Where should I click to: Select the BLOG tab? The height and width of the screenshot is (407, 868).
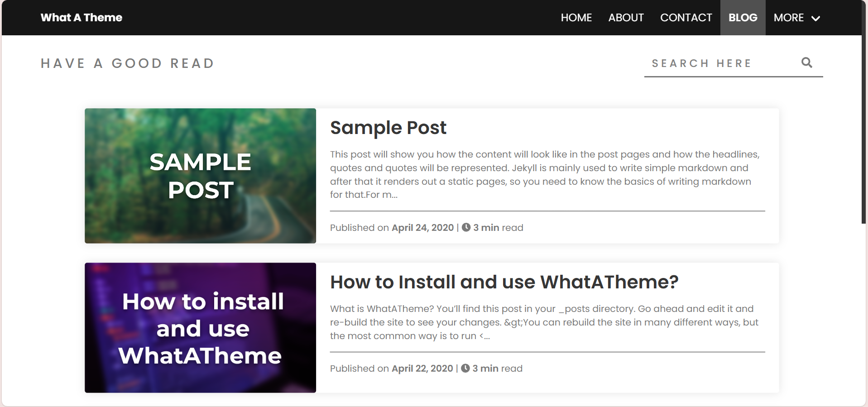(x=743, y=18)
